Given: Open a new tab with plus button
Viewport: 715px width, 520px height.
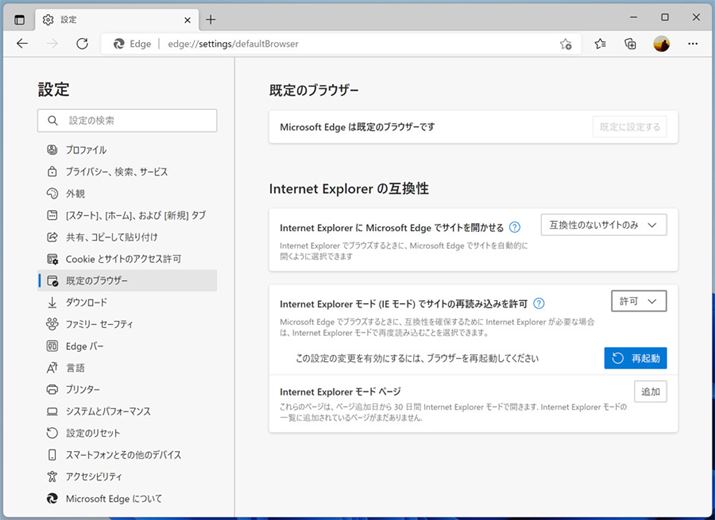Looking at the screenshot, I should tap(210, 19).
